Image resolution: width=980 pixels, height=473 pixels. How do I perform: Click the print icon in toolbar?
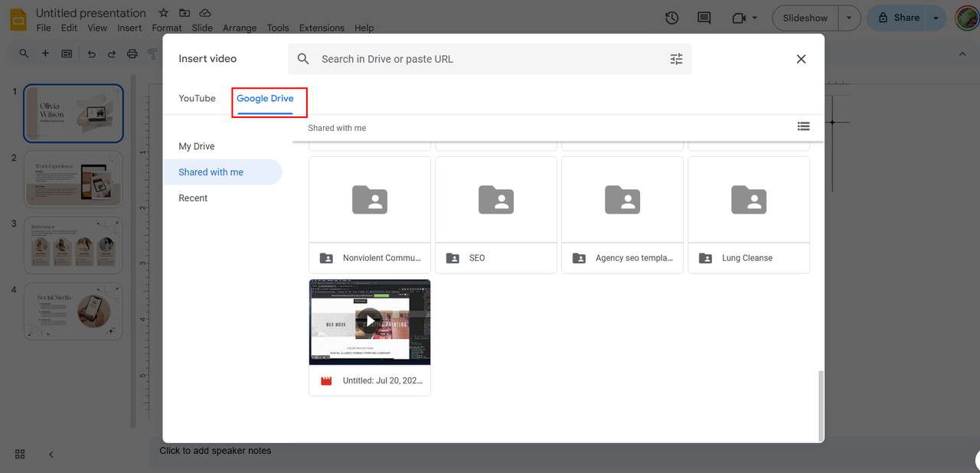[132, 54]
